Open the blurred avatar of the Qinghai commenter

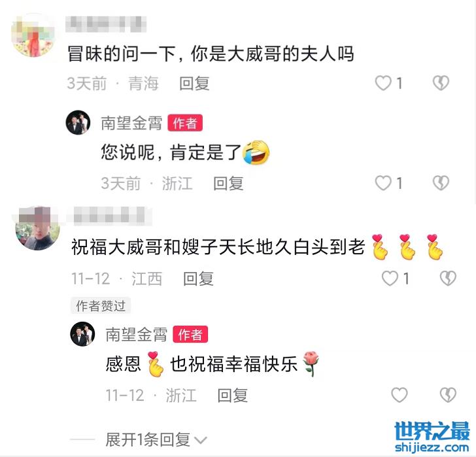click(x=33, y=35)
